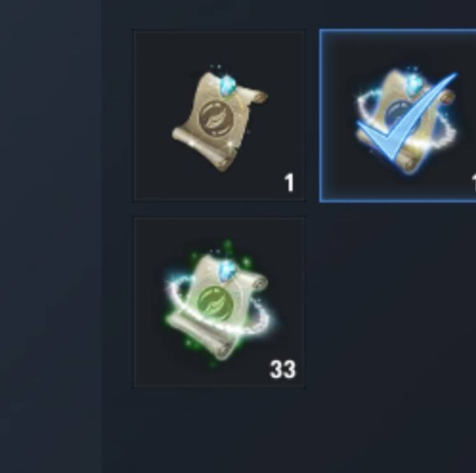Click the blue gem atop the plain scroll

pos(227,85)
